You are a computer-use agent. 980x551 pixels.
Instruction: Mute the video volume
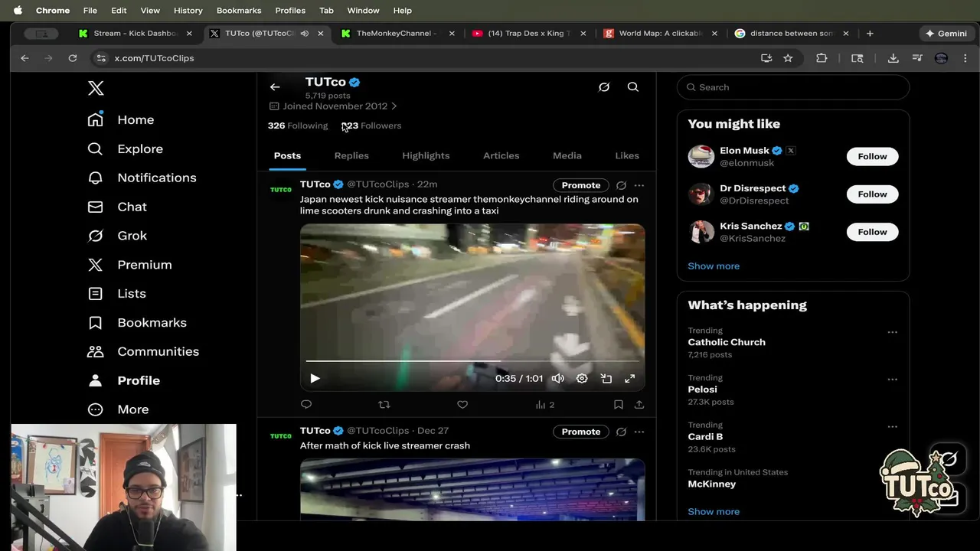coord(558,378)
